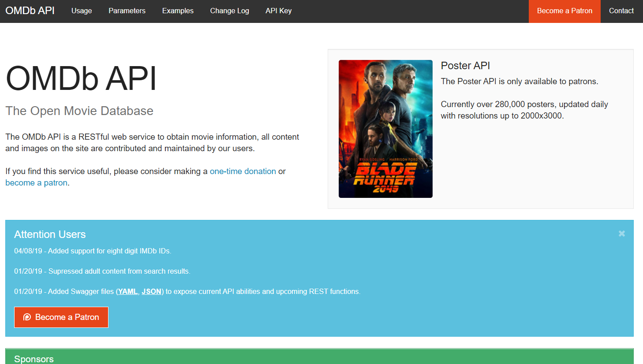Click the Blade Runner 2049 poster image
Screen dimensions: 643x364
coord(385,129)
